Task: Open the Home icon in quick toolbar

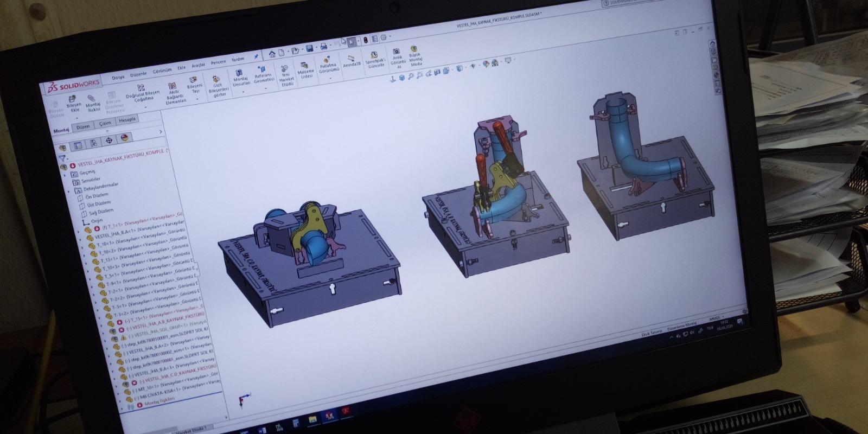Action: coord(272,54)
